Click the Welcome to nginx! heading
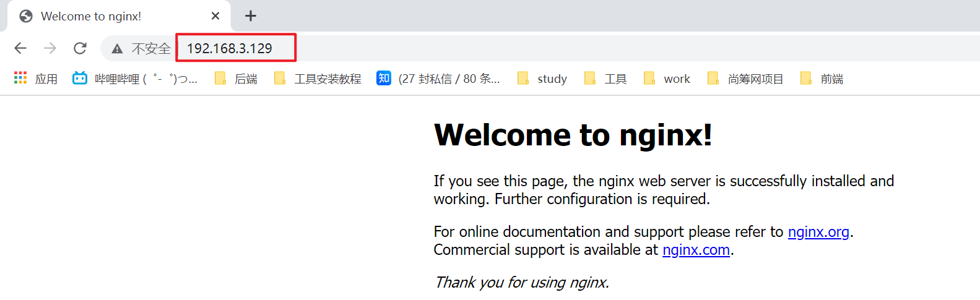Viewport: 980px width, 300px height. [573, 135]
